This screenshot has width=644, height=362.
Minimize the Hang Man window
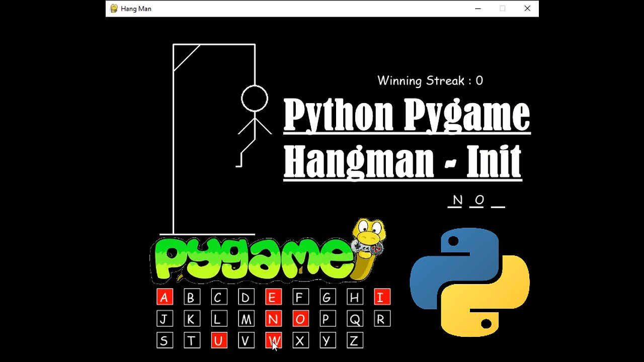478,9
